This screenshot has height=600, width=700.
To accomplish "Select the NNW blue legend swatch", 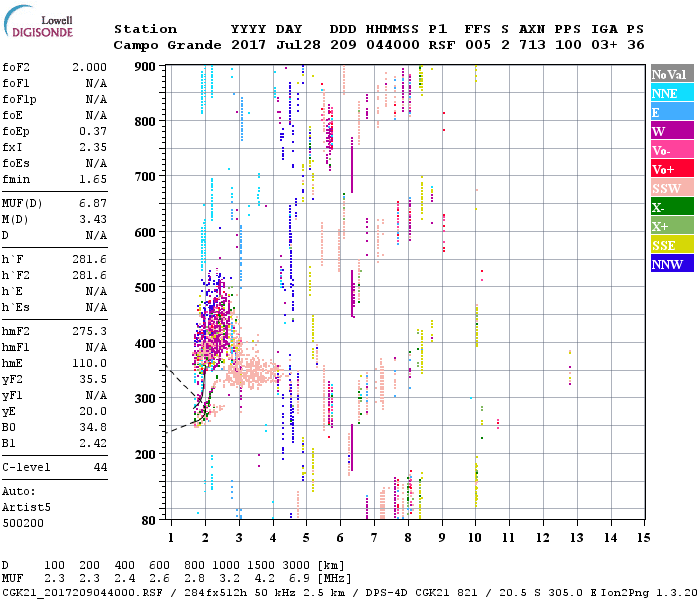I will (x=672, y=263).
